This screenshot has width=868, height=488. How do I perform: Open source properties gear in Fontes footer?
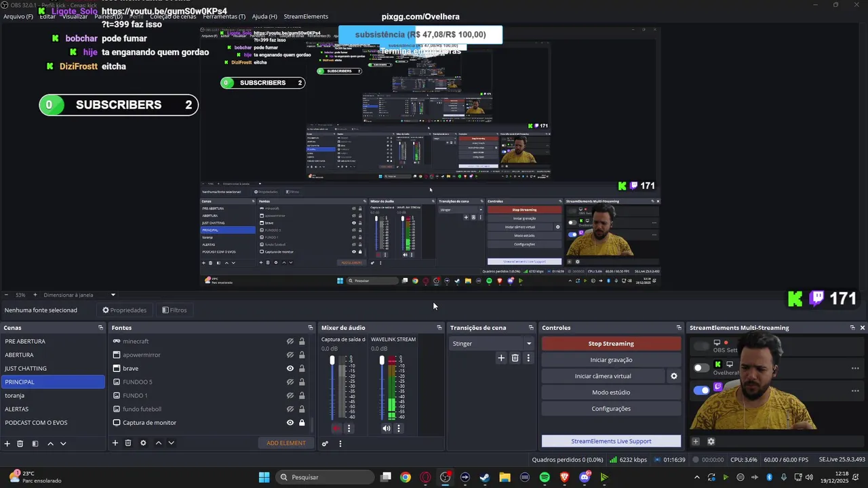[143, 443]
